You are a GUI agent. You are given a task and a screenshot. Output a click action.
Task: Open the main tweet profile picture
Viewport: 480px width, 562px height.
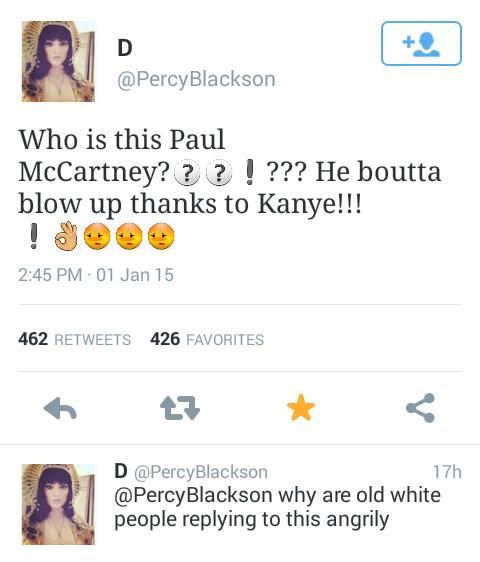click(58, 61)
